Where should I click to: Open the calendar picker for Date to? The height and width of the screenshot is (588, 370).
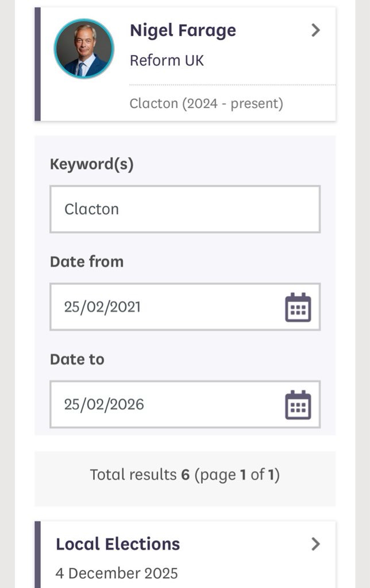point(298,405)
